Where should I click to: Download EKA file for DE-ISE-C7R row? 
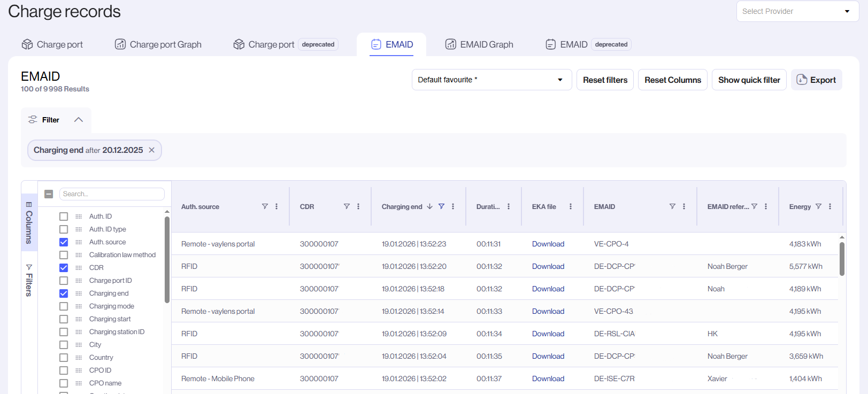point(548,378)
